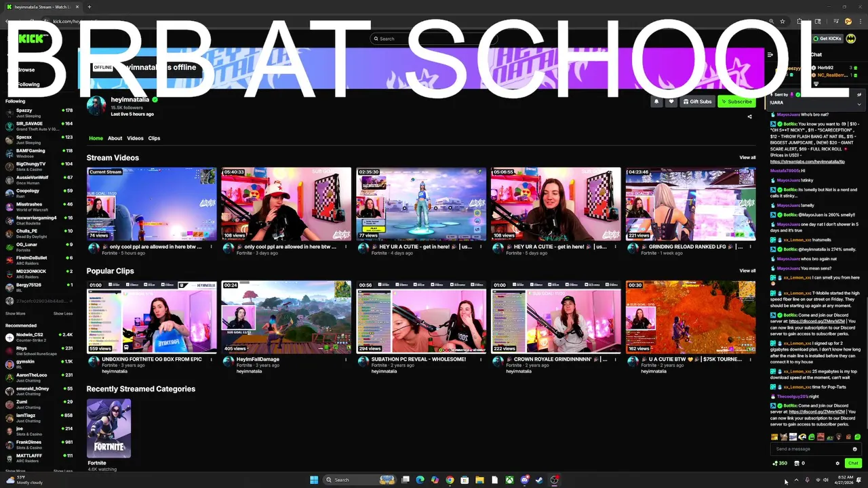Click the heart follow icon
868x488 pixels.
(671, 102)
